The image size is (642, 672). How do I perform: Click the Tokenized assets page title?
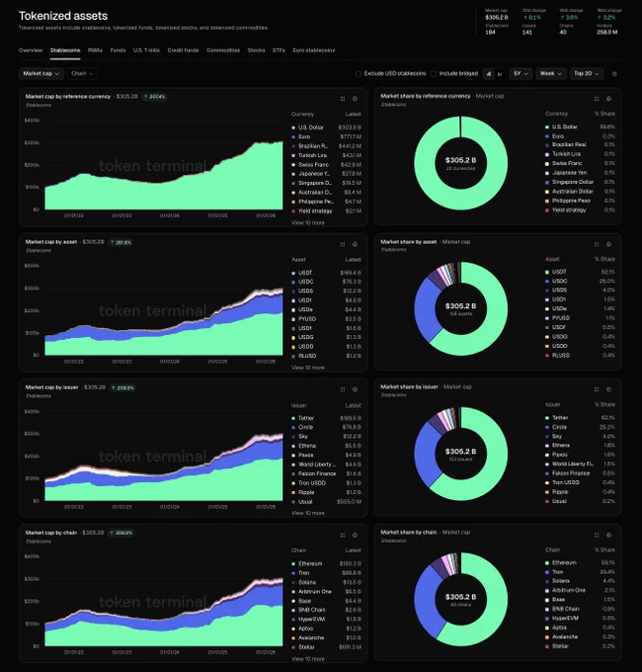tap(63, 16)
